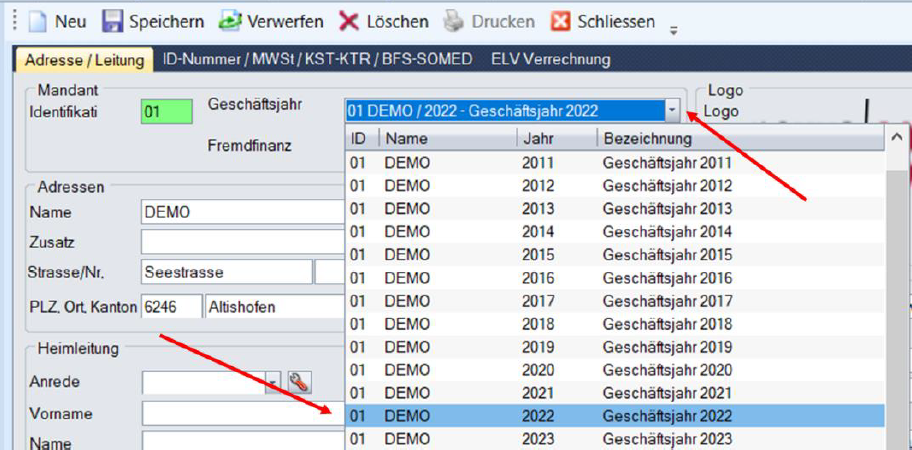Collapse the Geschäftsjahr dropdown arrow

(x=672, y=110)
